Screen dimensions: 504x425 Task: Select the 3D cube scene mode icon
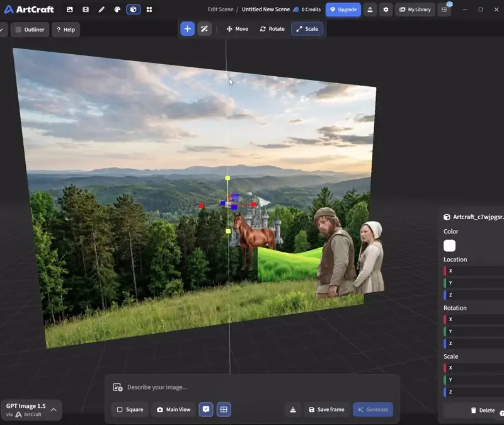coord(133,9)
